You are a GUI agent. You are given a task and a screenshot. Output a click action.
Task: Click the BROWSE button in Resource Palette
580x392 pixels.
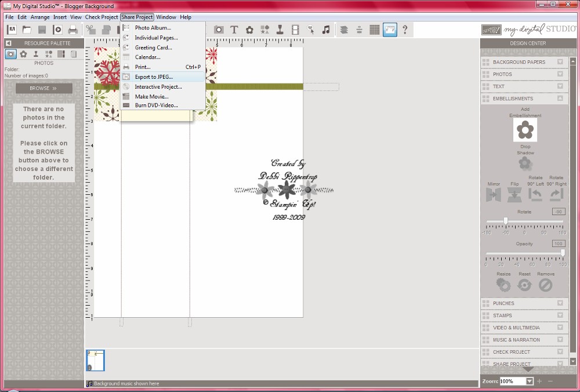pyautogui.click(x=44, y=88)
